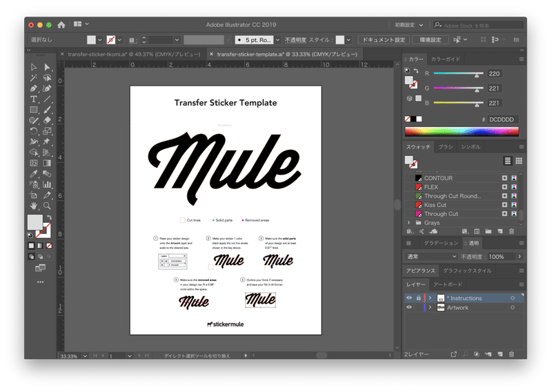Select the Eyedropper tool
Viewport: 552px width, 392px height.
click(x=34, y=174)
